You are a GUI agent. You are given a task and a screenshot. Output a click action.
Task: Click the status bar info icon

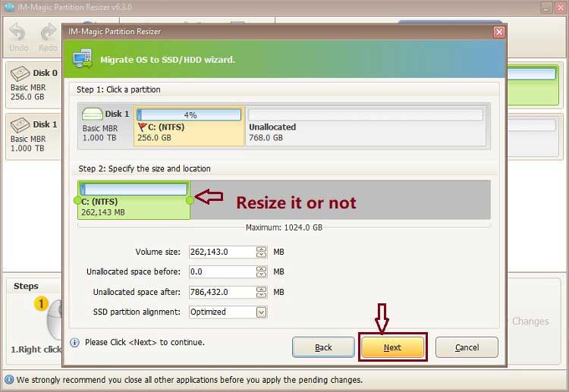tap(8, 379)
